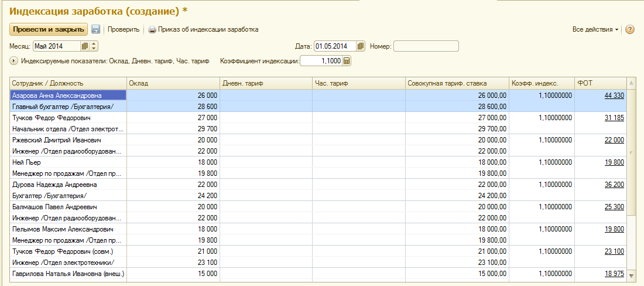
Task: Sort by the Оклад column header
Action: pyautogui.click(x=173, y=83)
